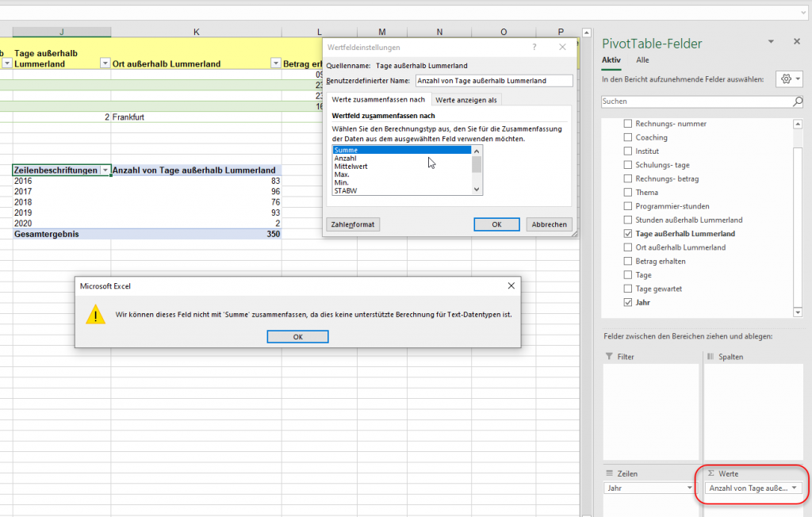The height and width of the screenshot is (517, 812).
Task: Click the Anzahl von Tage außerhalb Lummerland header cell
Action: (x=197, y=170)
